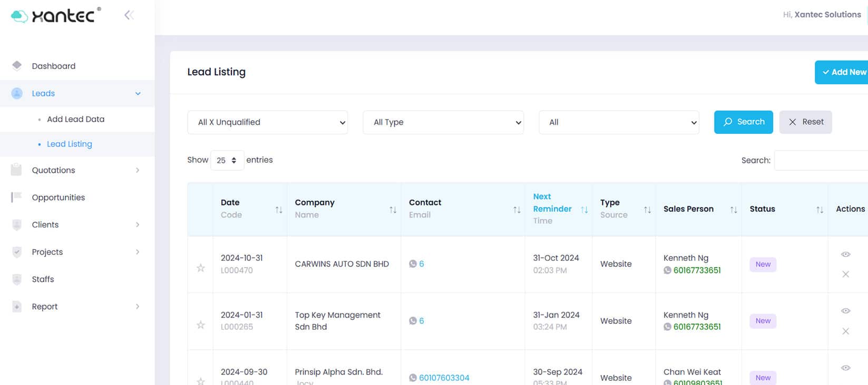This screenshot has width=868, height=385.
Task: Star the CARWINS AUTO SDN BHD lead
Action: click(201, 268)
